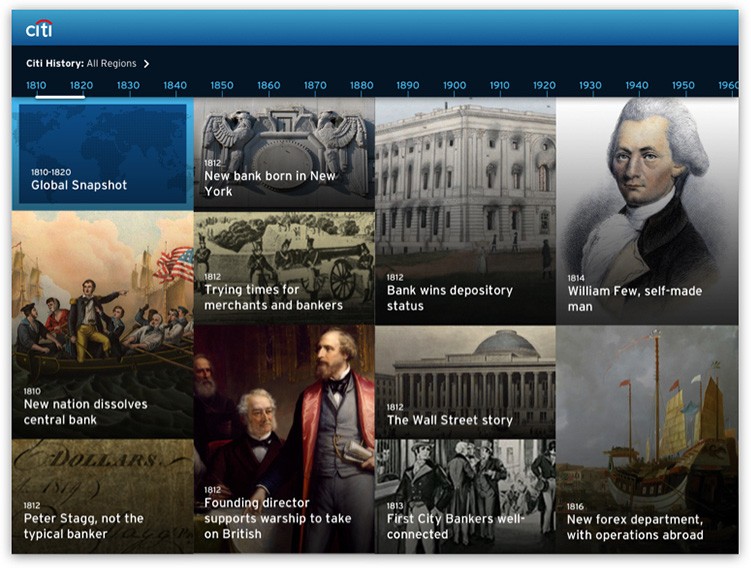
Task: Open the 1810-1820 Global Snapshot tile
Action: 102,154
